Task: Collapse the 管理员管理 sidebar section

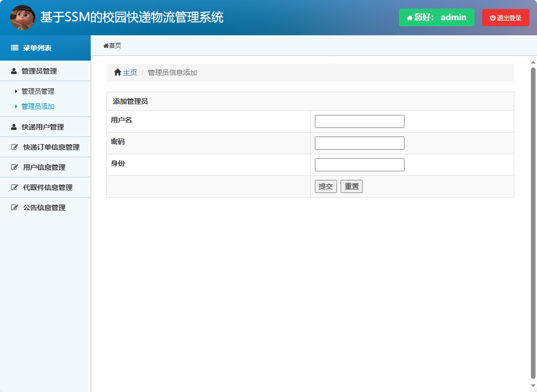Action: coord(45,71)
